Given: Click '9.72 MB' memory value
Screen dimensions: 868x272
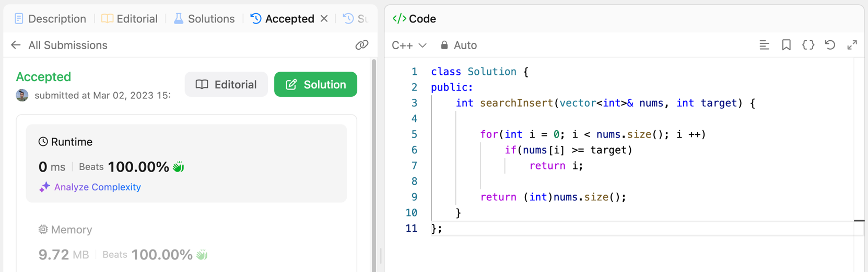Looking at the screenshot, I should point(64,255).
